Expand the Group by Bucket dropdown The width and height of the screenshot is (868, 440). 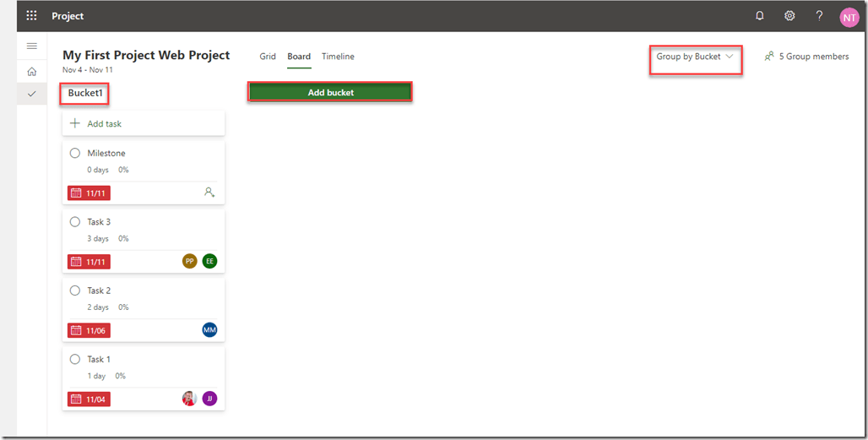pyautogui.click(x=695, y=57)
